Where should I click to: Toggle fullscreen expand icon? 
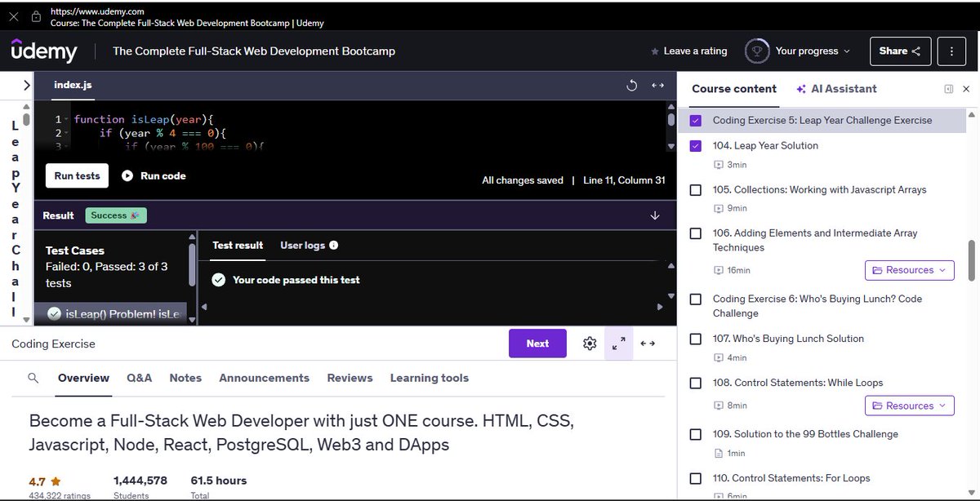click(619, 344)
